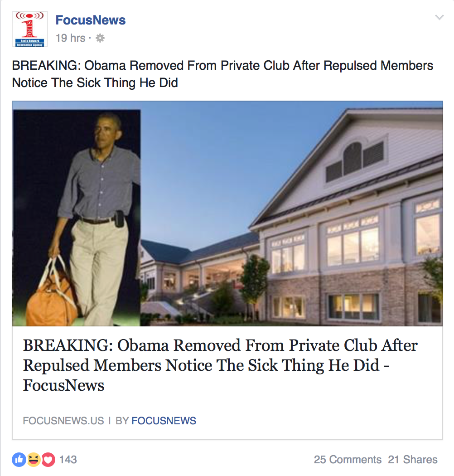Click the inset photo of Obama walking
454x476 pixels.
tap(77, 218)
